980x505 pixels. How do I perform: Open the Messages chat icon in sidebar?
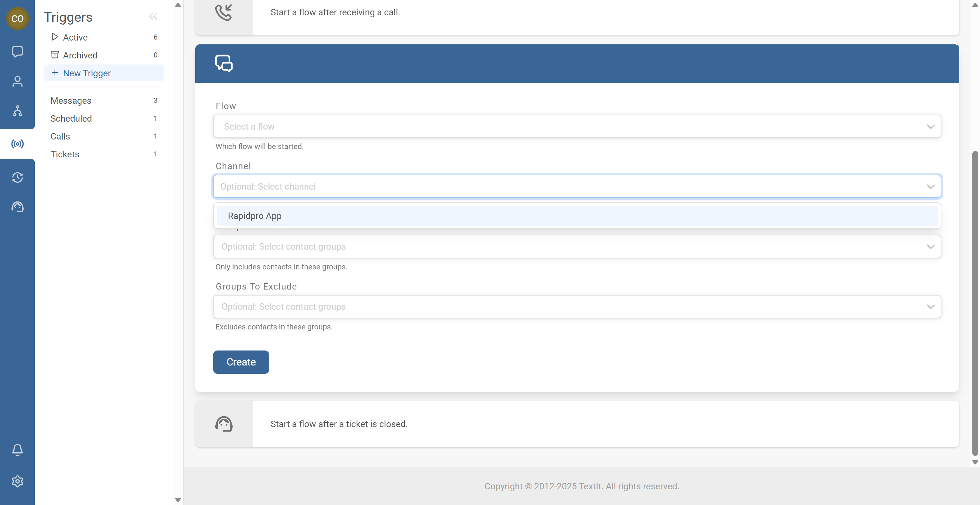click(x=17, y=51)
